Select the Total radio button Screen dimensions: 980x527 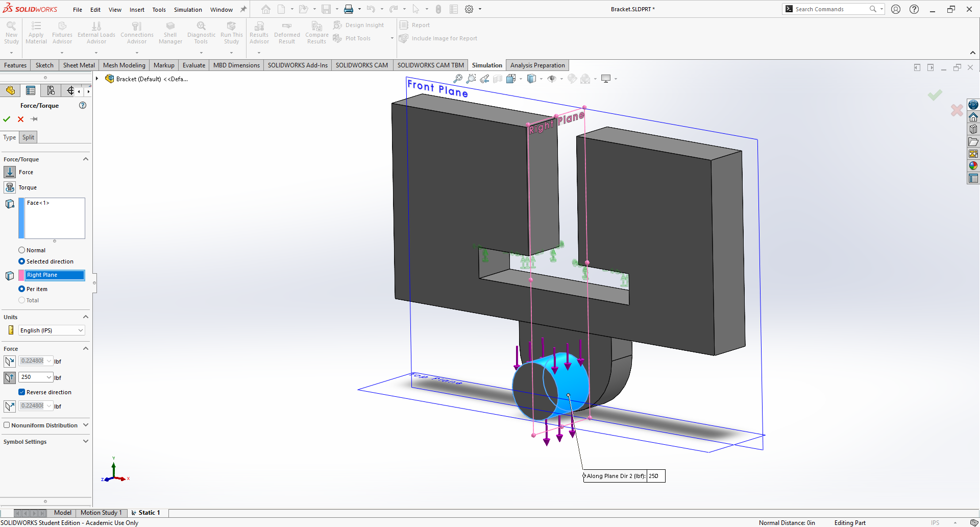(21, 300)
